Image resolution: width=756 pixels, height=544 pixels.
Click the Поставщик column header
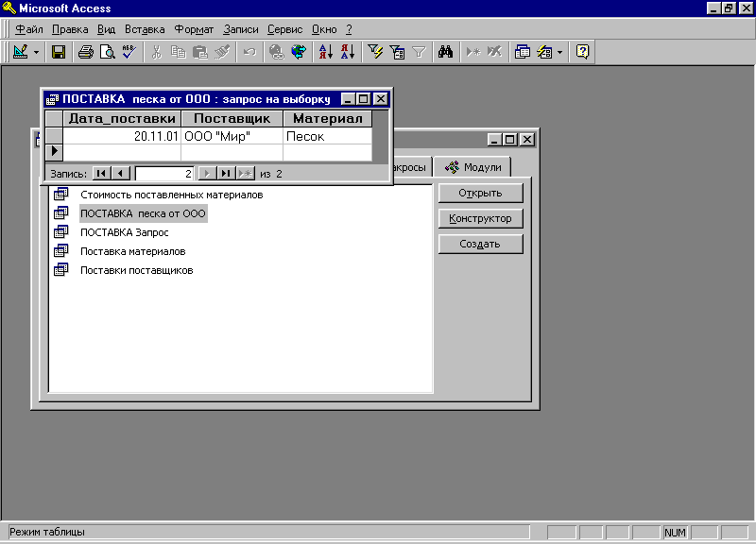(x=232, y=119)
